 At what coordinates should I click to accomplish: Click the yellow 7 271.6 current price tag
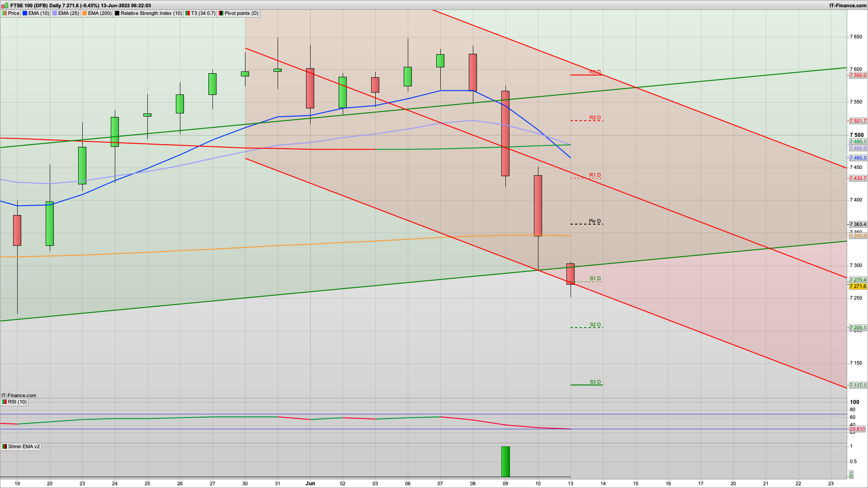pos(857,286)
